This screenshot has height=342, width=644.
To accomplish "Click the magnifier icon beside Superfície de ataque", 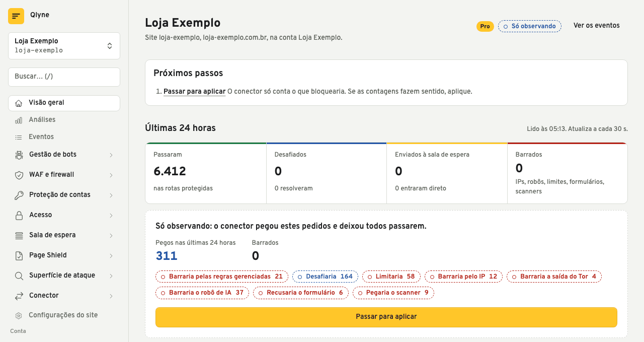I will 19,276.
